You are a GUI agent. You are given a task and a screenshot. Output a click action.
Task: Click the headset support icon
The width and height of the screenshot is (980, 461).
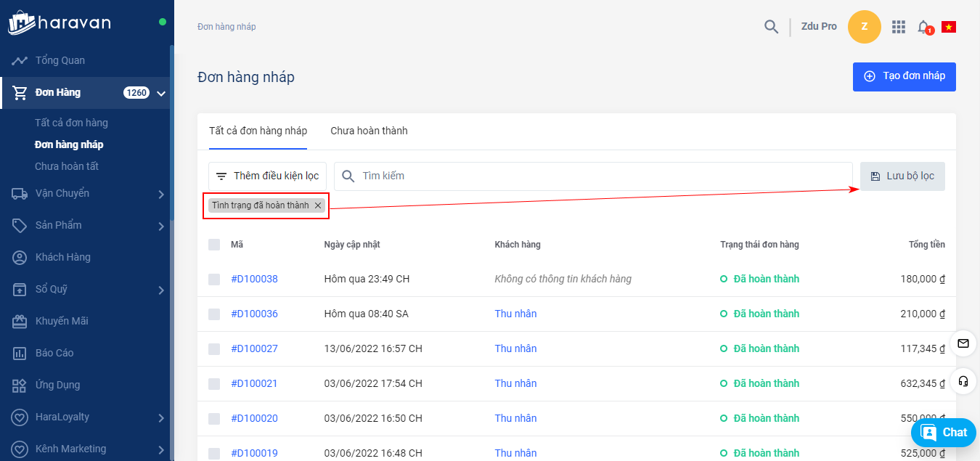point(963,381)
